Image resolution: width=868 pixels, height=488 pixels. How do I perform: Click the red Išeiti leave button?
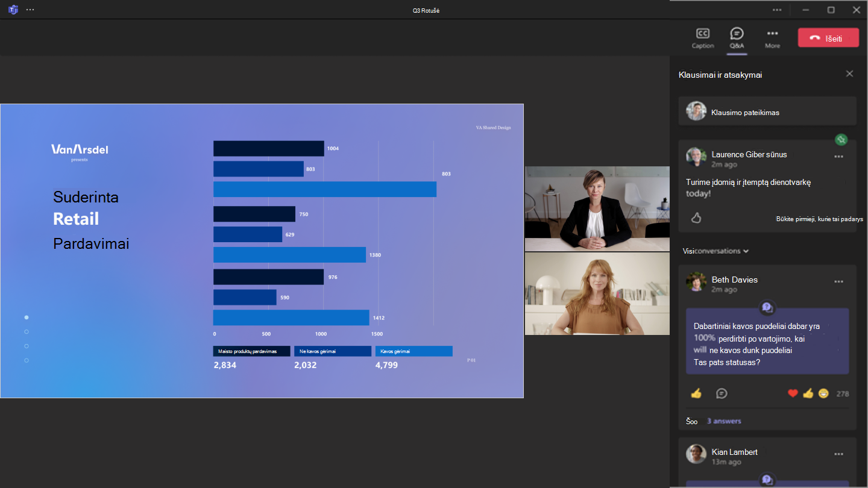point(828,37)
